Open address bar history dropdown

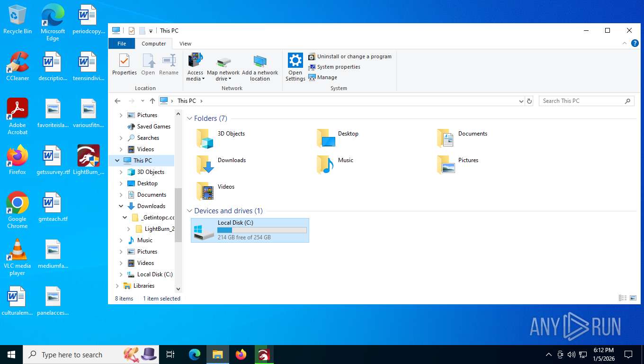tap(521, 101)
